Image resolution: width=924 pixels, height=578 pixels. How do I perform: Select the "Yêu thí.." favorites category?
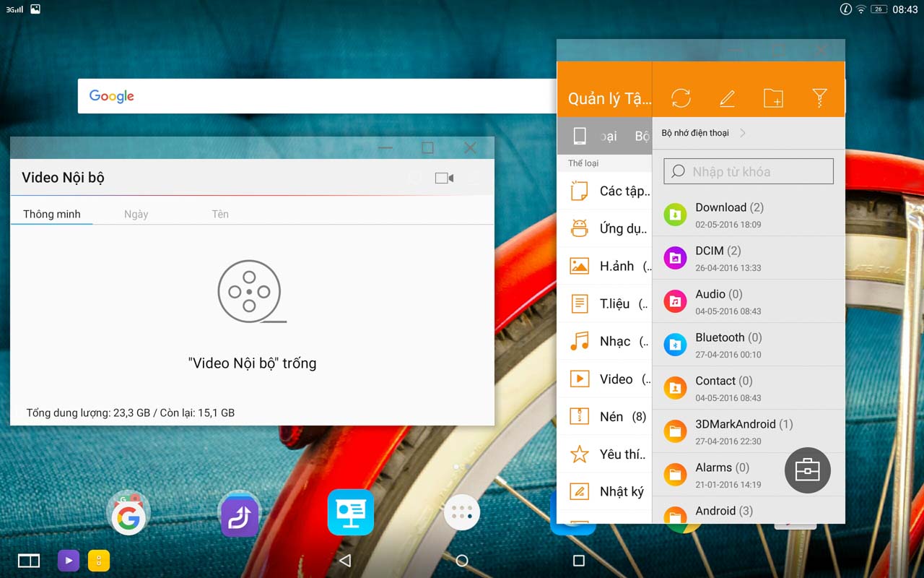[x=605, y=454]
